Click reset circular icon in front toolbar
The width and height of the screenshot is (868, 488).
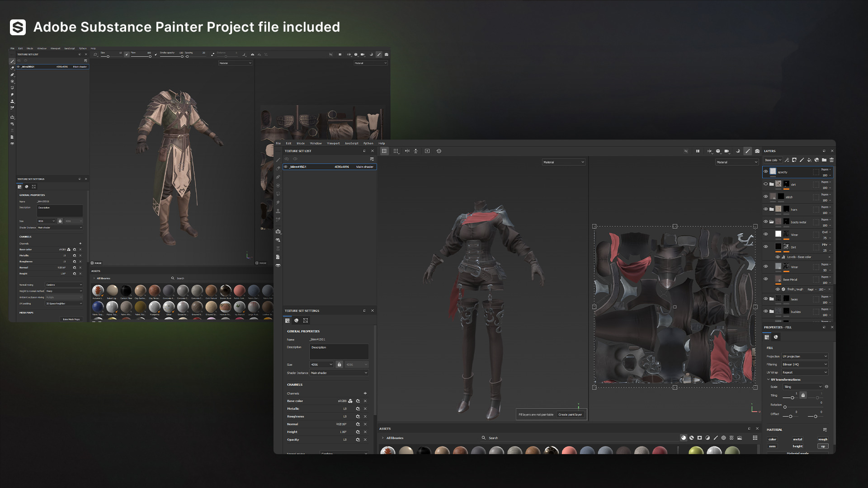click(x=439, y=151)
